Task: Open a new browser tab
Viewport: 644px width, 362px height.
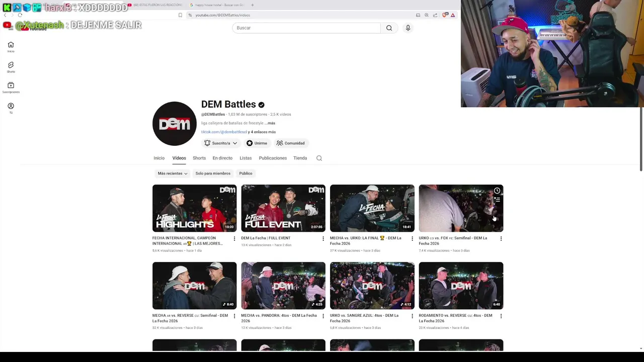Action: tap(252, 5)
